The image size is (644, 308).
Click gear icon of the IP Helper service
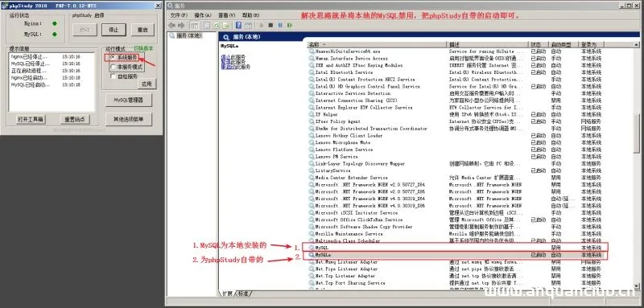pos(312,114)
